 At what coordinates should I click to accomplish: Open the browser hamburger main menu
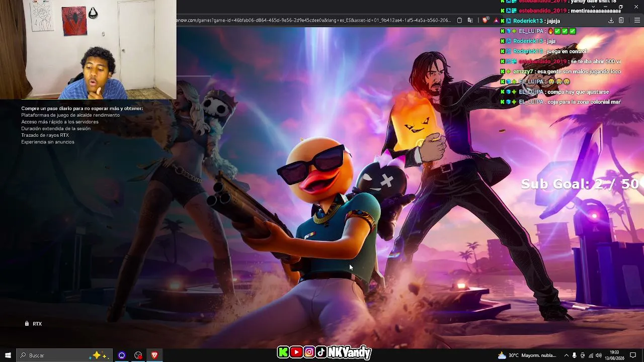[x=637, y=20]
